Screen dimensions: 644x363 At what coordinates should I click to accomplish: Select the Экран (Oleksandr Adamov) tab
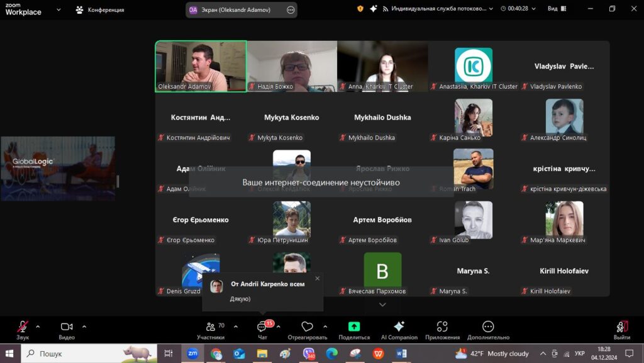click(241, 10)
